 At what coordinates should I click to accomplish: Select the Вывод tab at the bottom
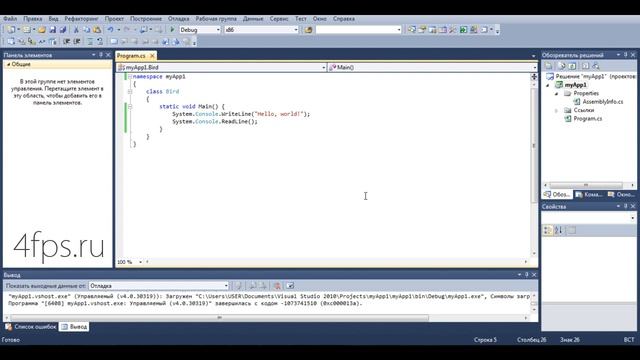click(x=74, y=327)
